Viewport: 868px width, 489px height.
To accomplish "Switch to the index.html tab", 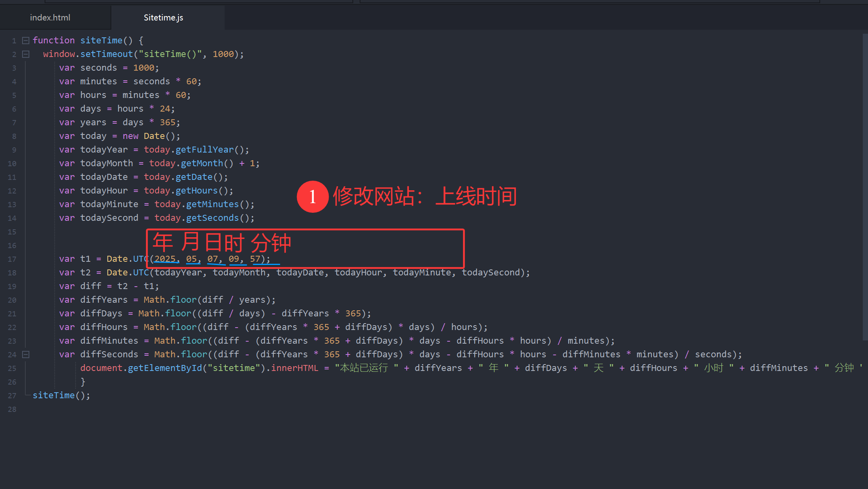I will 50,18.
